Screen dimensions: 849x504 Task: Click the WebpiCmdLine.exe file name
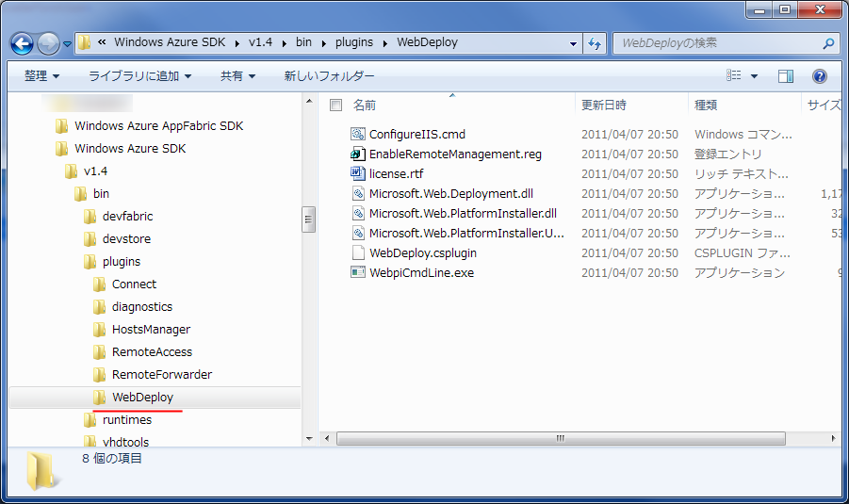[421, 273]
